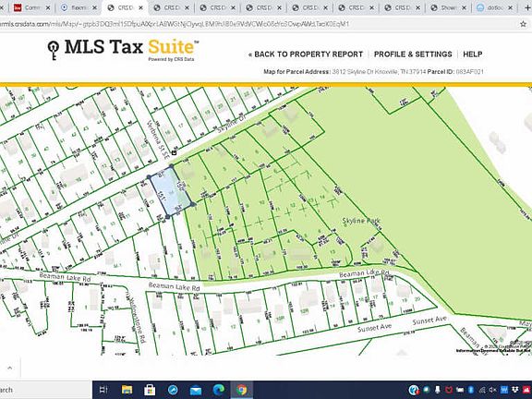532x399 pixels.
Task: Close the 'Show' tab
Action: point(465,7)
